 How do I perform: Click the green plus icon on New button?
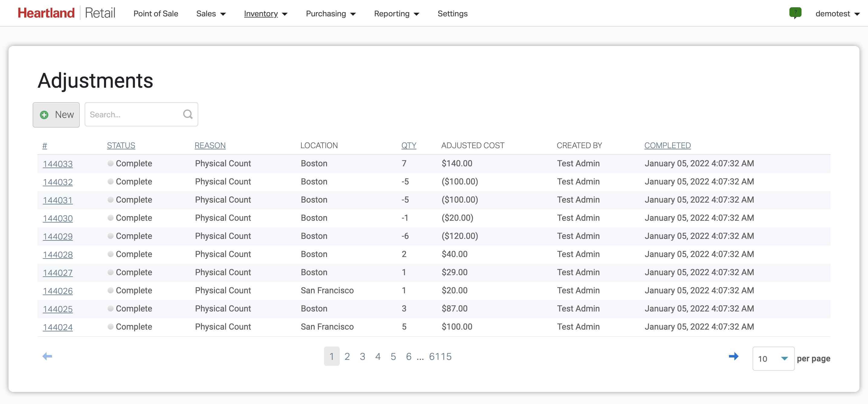point(44,115)
